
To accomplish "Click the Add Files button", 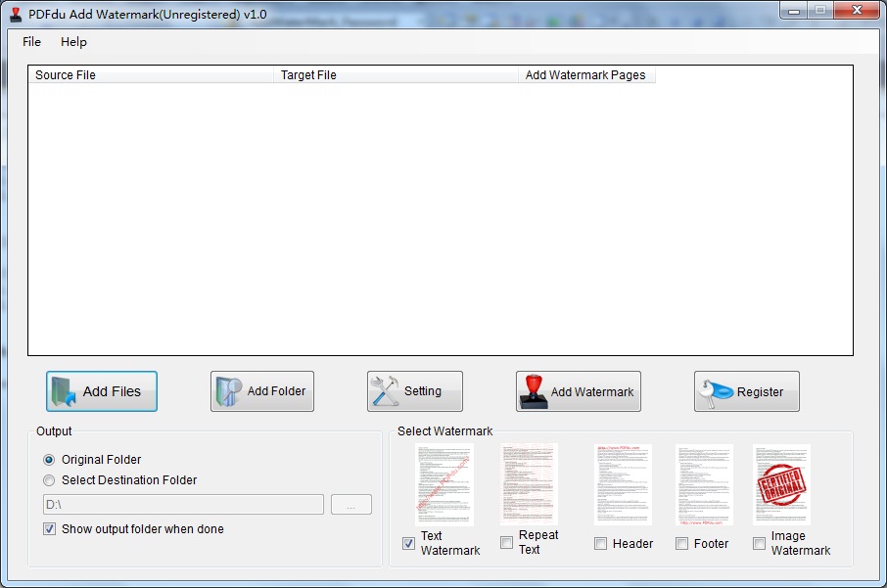I will click(102, 391).
